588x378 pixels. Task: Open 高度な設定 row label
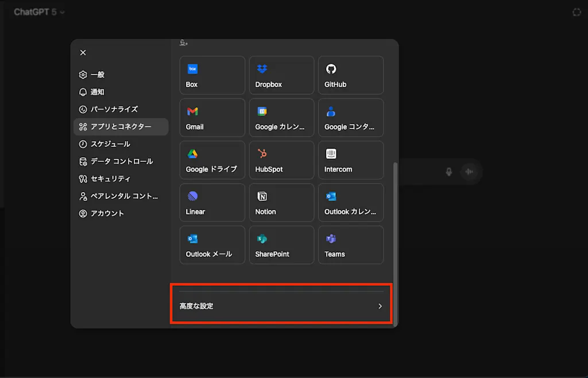pyautogui.click(x=196, y=306)
